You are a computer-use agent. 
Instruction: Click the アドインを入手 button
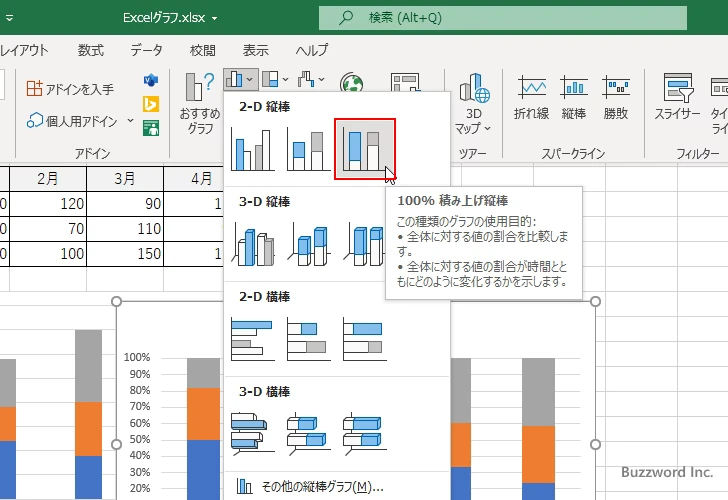[70, 89]
